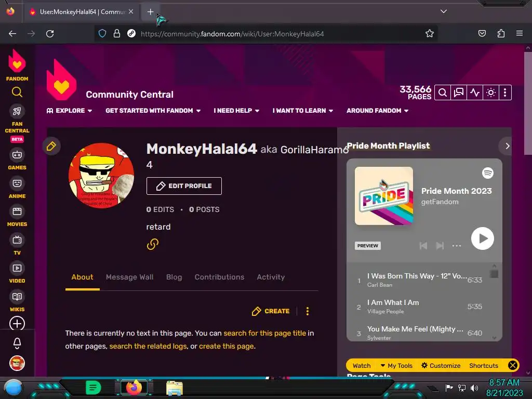Click the Pride playlist cover art
This screenshot has width=532, height=399.
(x=384, y=196)
